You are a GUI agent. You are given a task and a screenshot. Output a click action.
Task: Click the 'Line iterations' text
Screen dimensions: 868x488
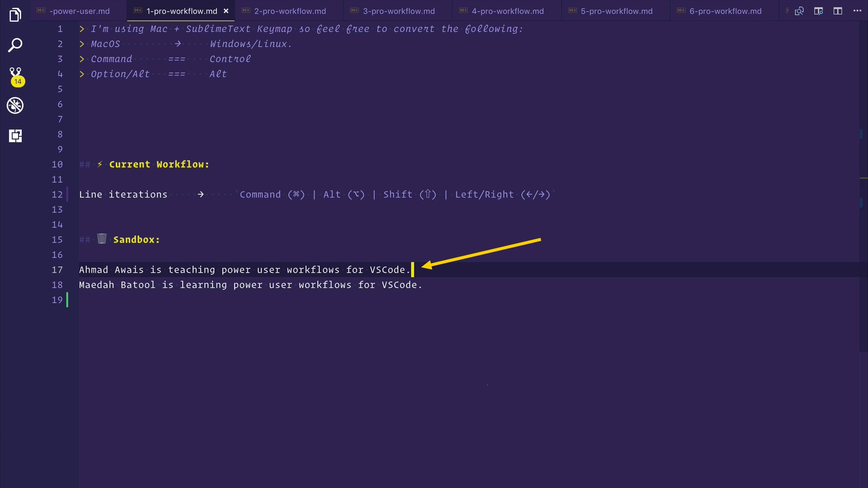tap(123, 195)
